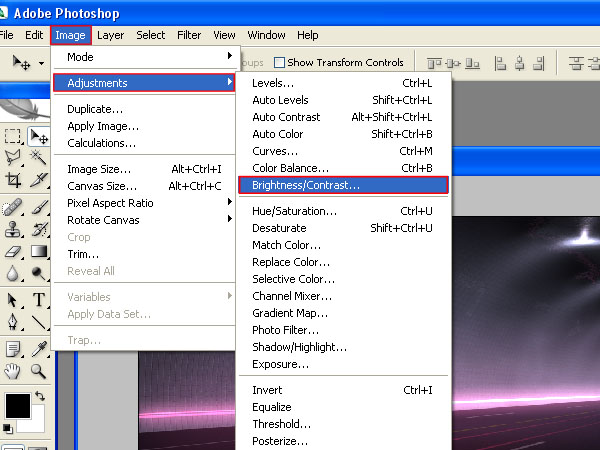Image resolution: width=600 pixels, height=450 pixels.
Task: Choose Levels from Adjustments submenu
Action: pyautogui.click(x=343, y=83)
